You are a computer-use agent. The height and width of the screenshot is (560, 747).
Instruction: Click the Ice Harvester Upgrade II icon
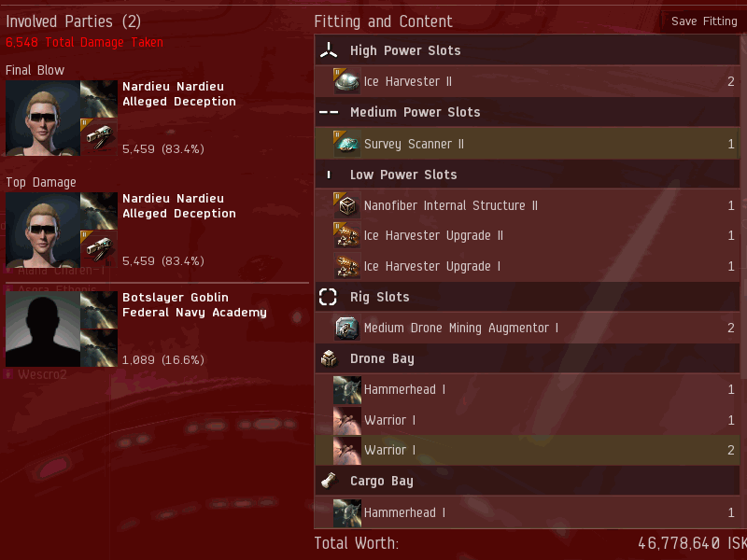(x=346, y=236)
